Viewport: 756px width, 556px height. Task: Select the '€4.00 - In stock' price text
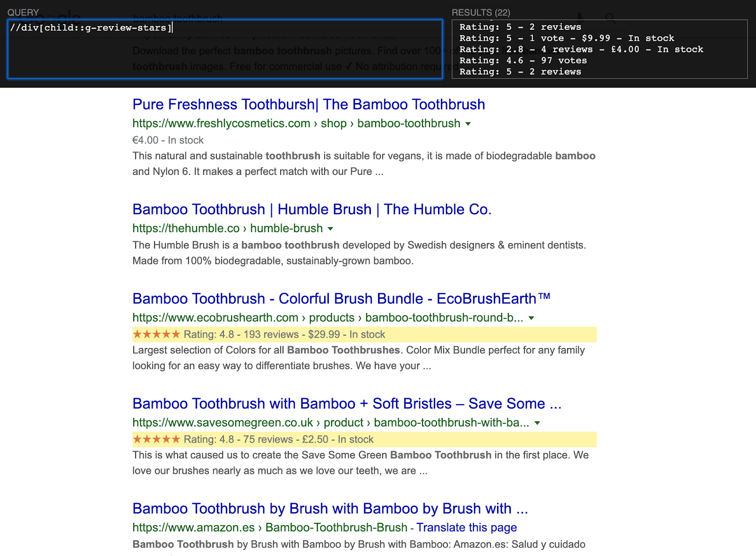click(168, 140)
